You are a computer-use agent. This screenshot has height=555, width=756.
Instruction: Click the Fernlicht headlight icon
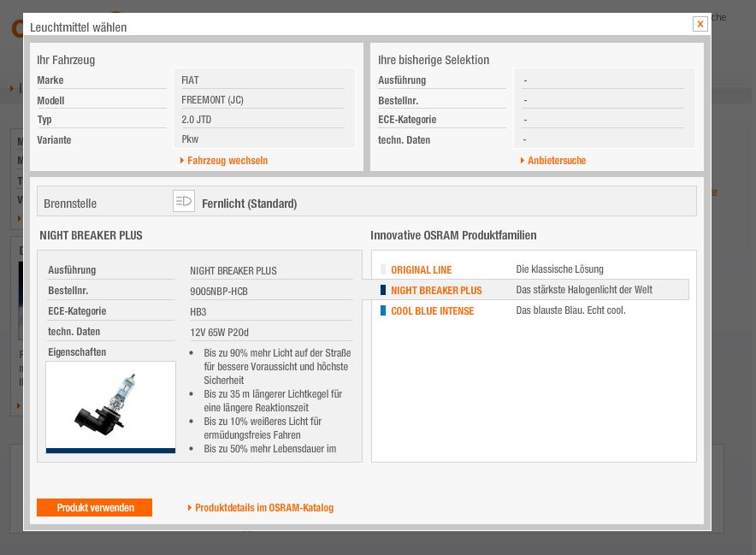(184, 202)
